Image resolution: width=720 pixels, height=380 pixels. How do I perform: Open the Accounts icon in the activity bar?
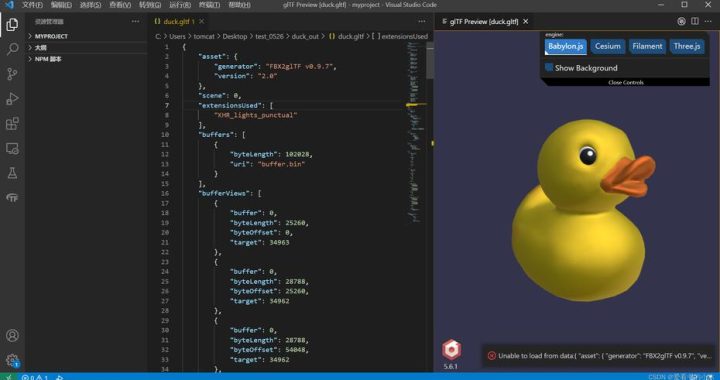coord(12,335)
